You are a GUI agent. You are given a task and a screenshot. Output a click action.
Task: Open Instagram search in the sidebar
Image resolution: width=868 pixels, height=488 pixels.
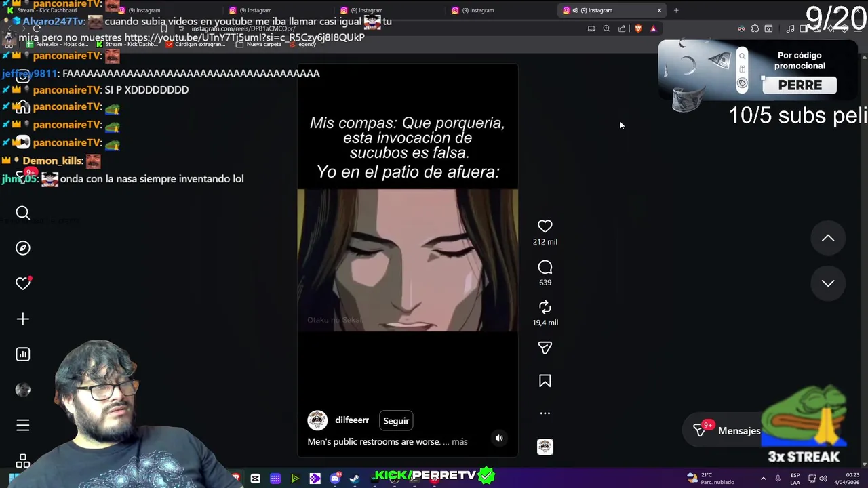[x=22, y=213]
